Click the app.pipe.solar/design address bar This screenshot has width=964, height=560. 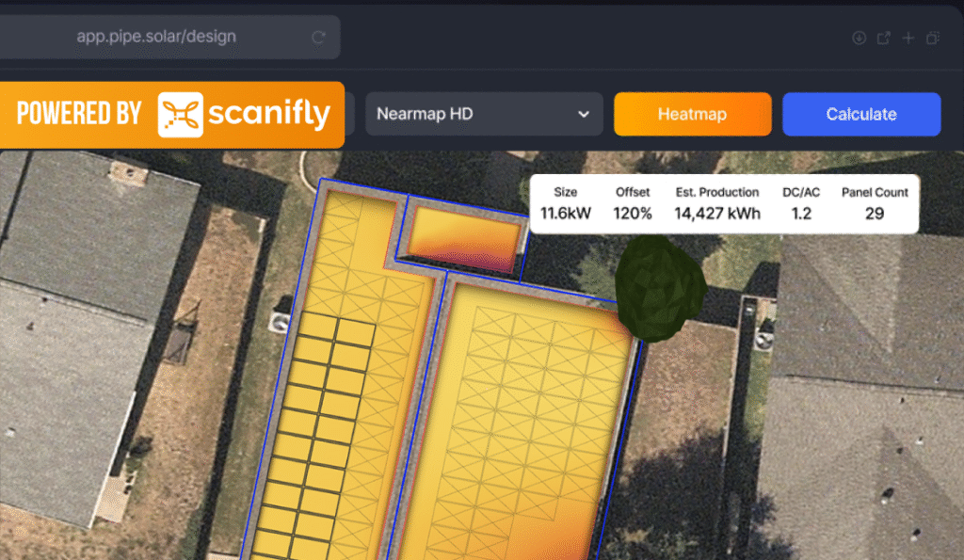(x=169, y=38)
